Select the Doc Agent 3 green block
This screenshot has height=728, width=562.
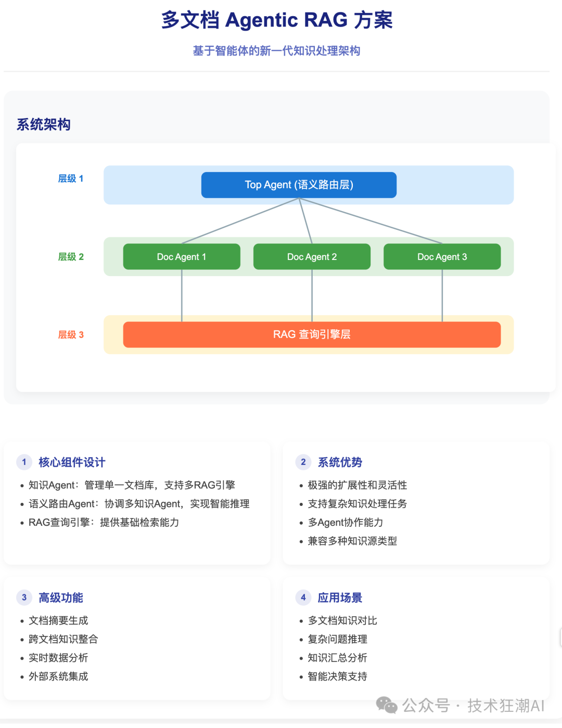442,256
